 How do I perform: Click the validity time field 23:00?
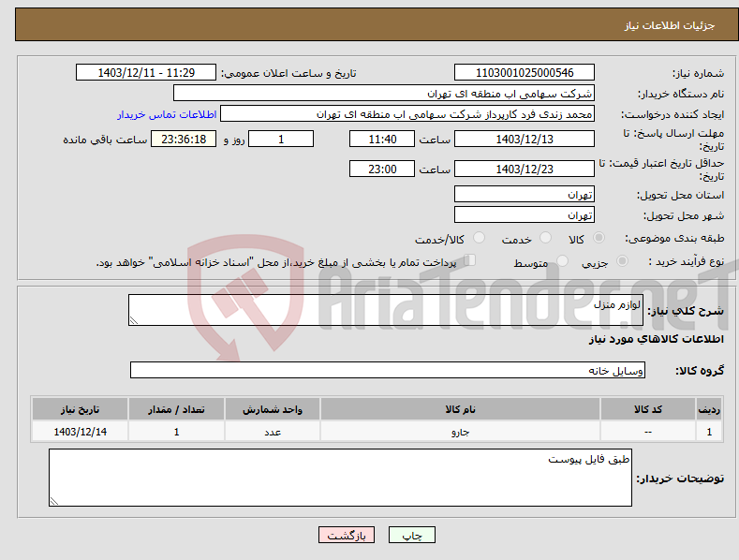tap(382, 169)
